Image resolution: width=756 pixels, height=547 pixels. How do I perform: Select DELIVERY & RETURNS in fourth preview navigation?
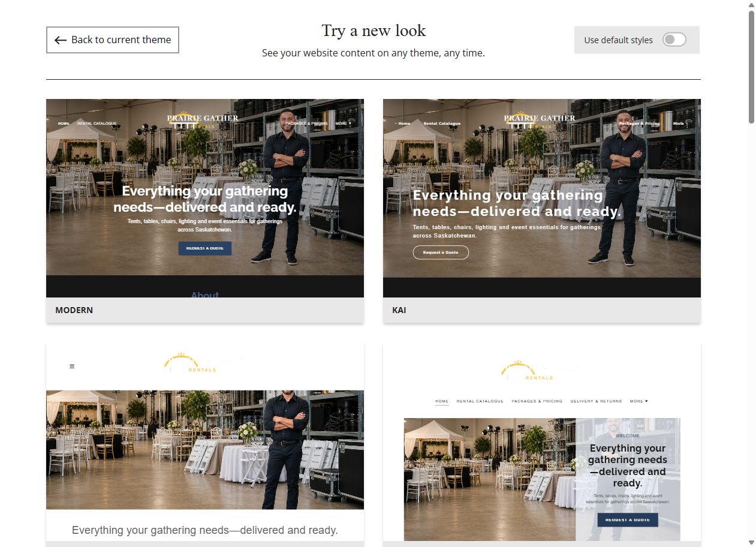[x=596, y=401]
